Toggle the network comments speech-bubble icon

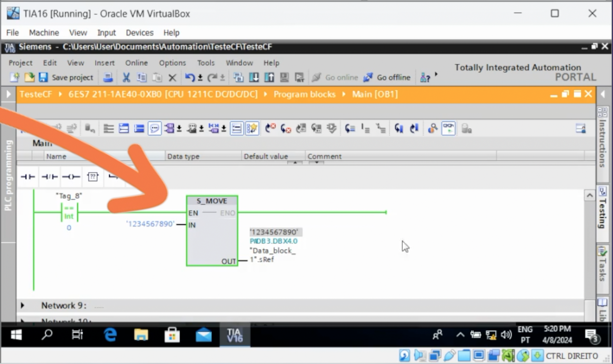tap(155, 128)
